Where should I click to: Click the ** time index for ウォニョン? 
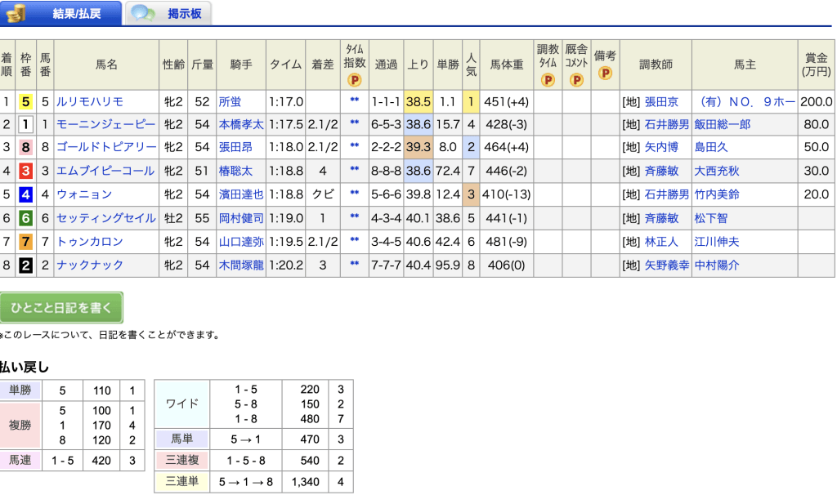coord(355,193)
